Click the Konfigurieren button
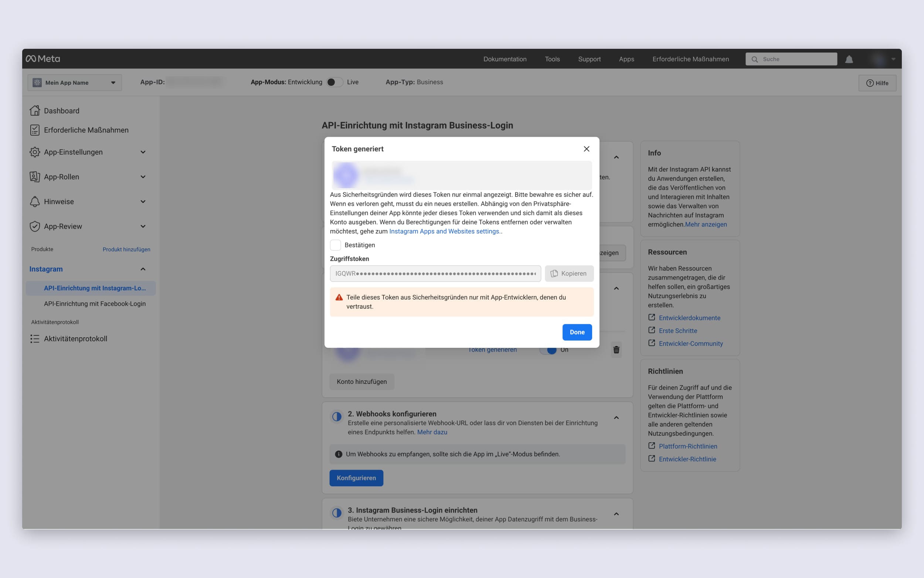The image size is (924, 578). click(356, 478)
